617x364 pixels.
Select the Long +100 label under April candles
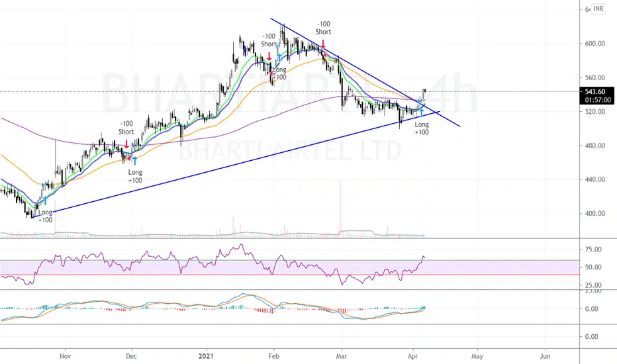[422, 128]
